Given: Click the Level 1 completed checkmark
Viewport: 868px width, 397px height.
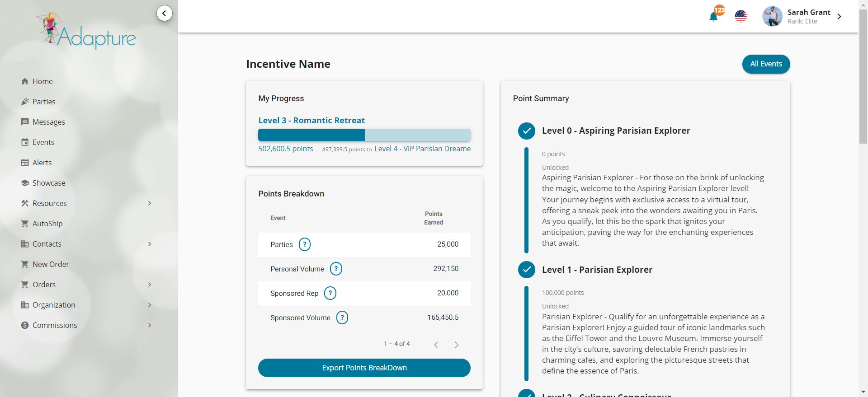Looking at the screenshot, I should pyautogui.click(x=526, y=270).
